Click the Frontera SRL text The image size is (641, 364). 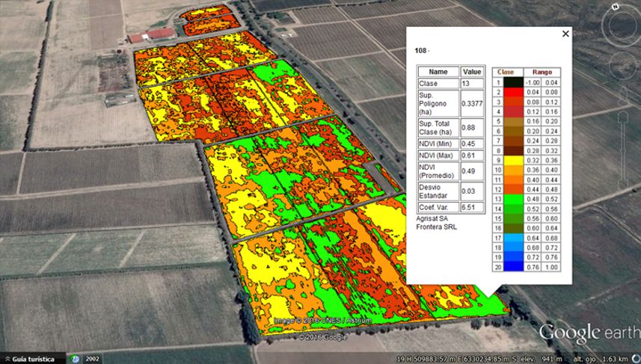pos(435,226)
